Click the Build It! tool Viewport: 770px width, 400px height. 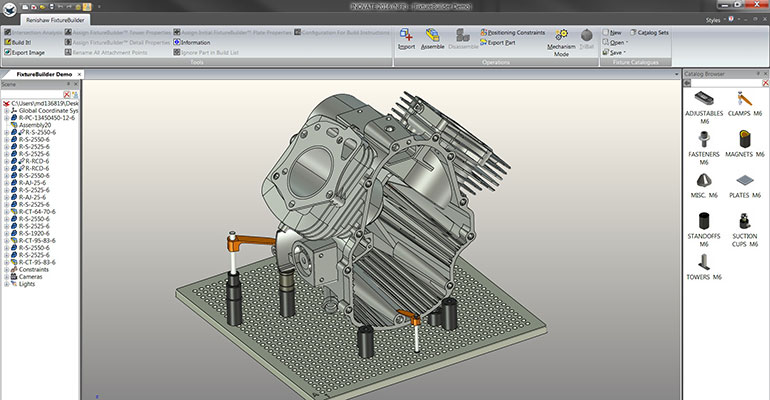coord(18,43)
